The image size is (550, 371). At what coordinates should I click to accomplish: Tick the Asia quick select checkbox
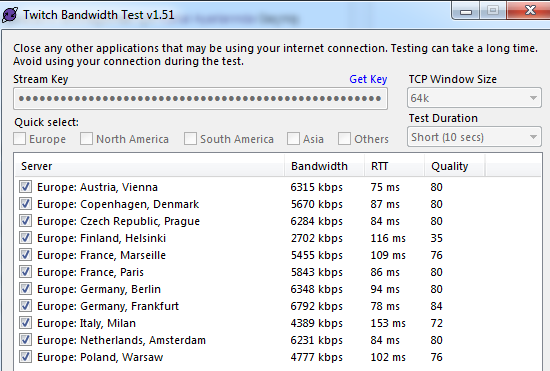tap(293, 139)
